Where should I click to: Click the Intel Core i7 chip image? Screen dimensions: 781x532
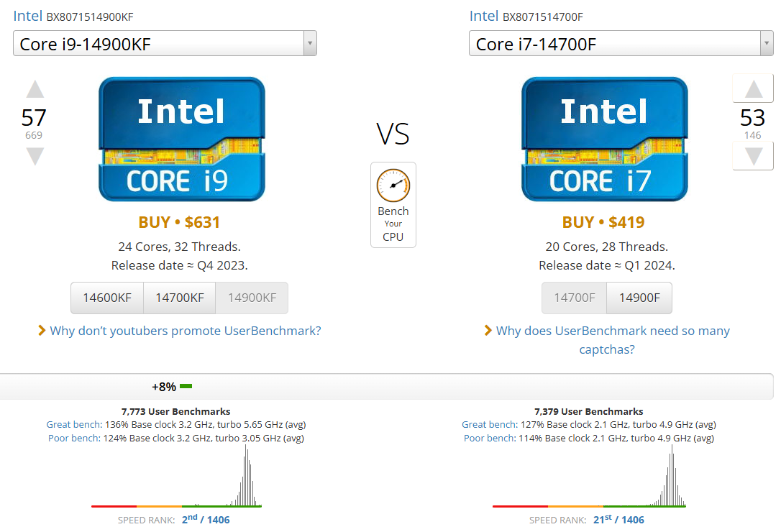tap(605, 139)
